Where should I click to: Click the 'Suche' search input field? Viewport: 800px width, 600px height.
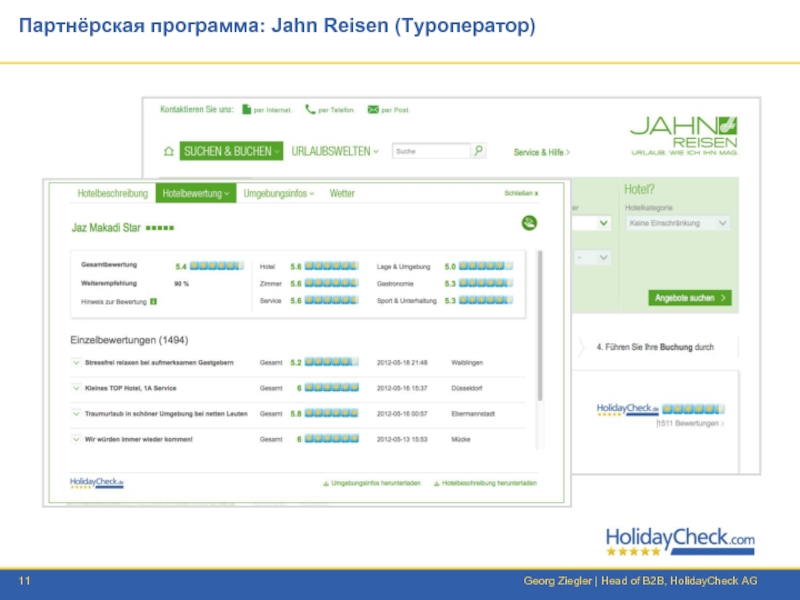[x=432, y=151]
